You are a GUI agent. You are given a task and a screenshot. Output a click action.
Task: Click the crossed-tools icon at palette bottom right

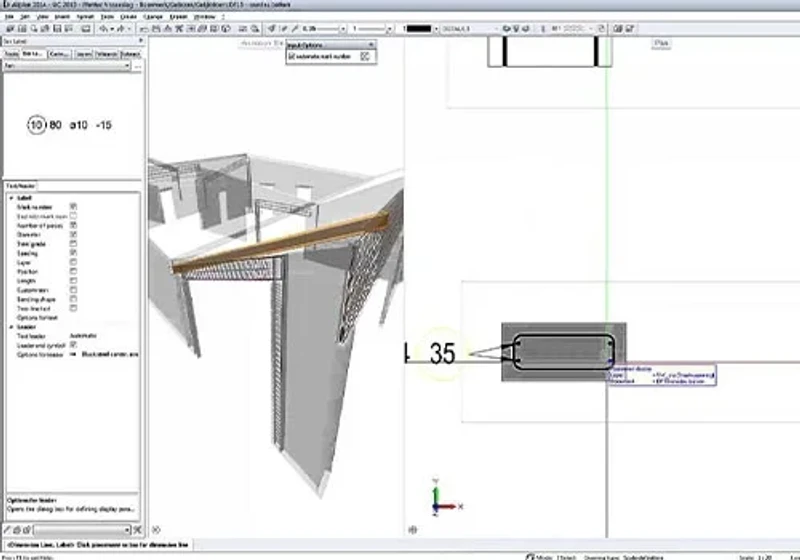pyautogui.click(x=137, y=530)
